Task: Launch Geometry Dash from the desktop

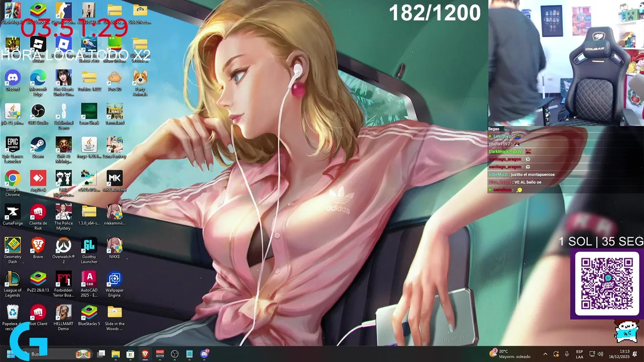Action: pos(13,250)
